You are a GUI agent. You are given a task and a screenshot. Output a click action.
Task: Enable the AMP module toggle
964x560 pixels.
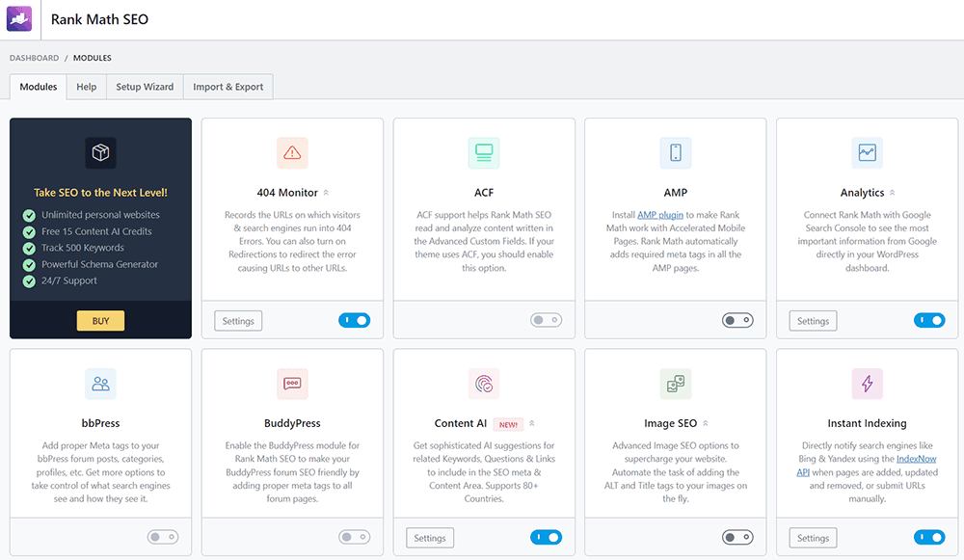[737, 321]
